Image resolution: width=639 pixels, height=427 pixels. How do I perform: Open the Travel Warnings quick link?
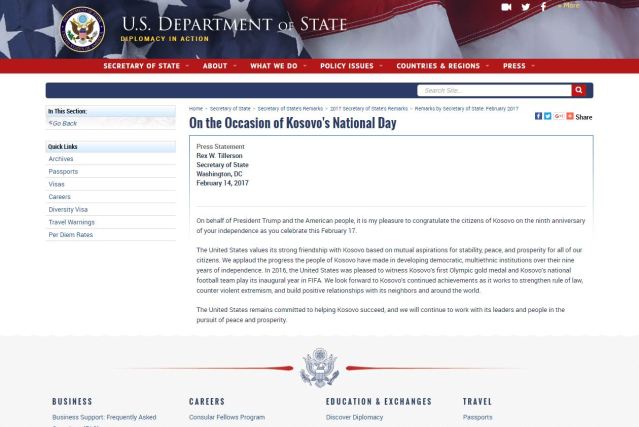tap(71, 222)
